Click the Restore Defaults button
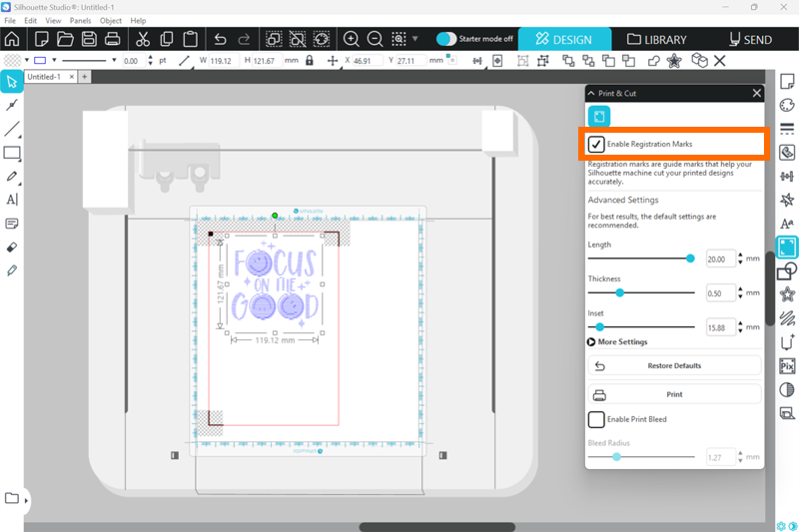The width and height of the screenshot is (799, 532). pos(674,365)
